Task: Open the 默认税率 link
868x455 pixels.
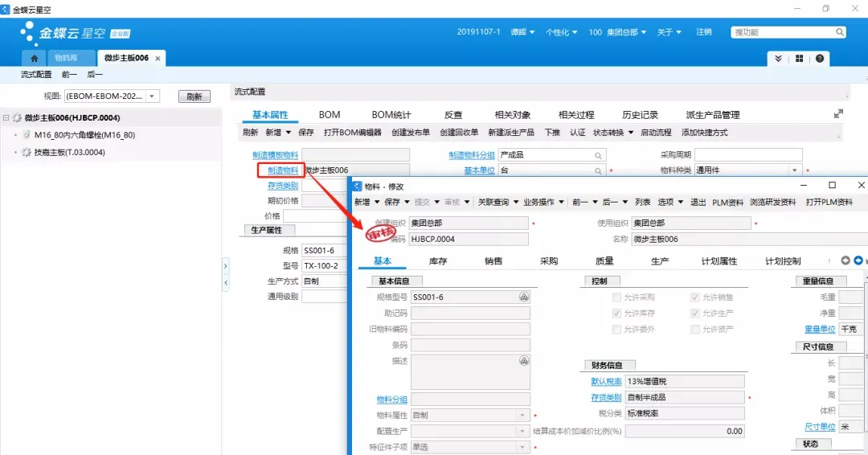Action: point(606,381)
